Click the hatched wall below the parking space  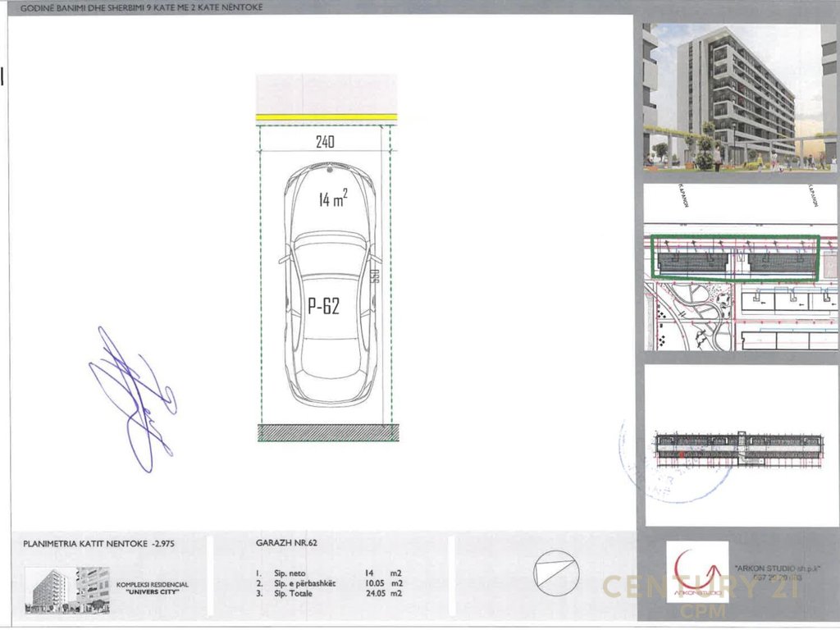click(x=326, y=432)
